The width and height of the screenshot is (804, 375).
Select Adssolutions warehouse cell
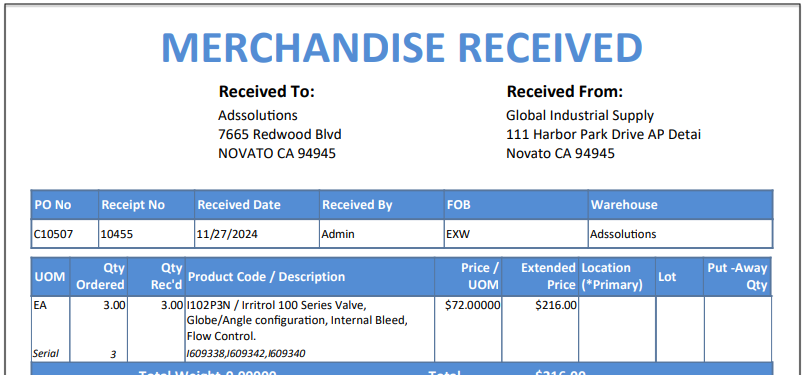tap(623, 234)
